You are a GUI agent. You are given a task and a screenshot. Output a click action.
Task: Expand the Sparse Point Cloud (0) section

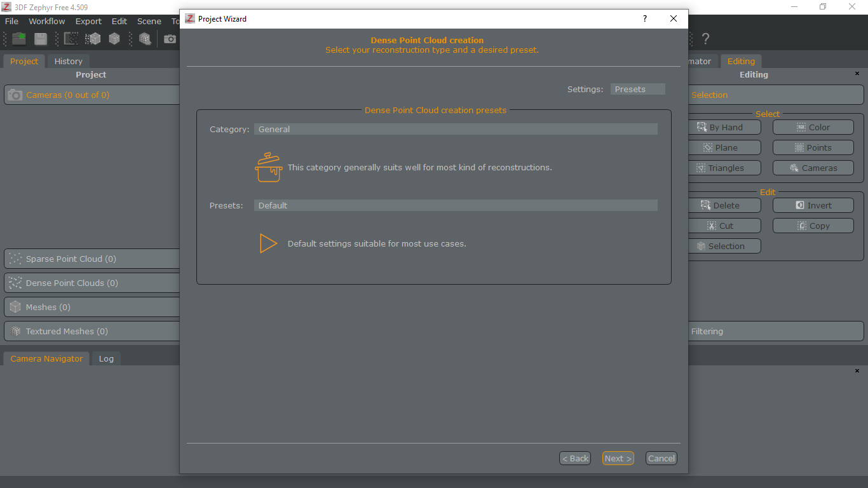tap(92, 259)
